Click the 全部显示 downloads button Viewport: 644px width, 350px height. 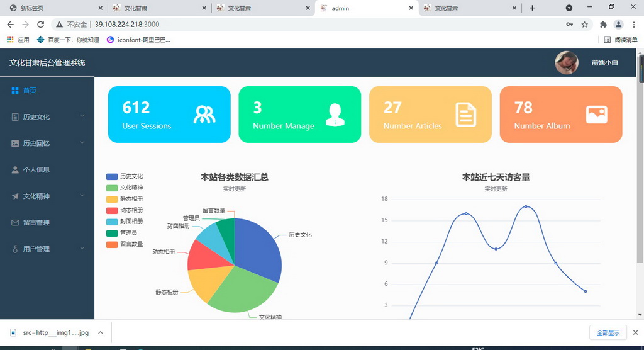608,332
